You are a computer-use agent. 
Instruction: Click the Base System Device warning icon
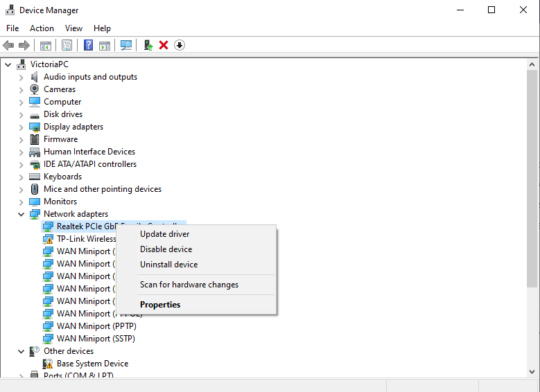(x=48, y=364)
